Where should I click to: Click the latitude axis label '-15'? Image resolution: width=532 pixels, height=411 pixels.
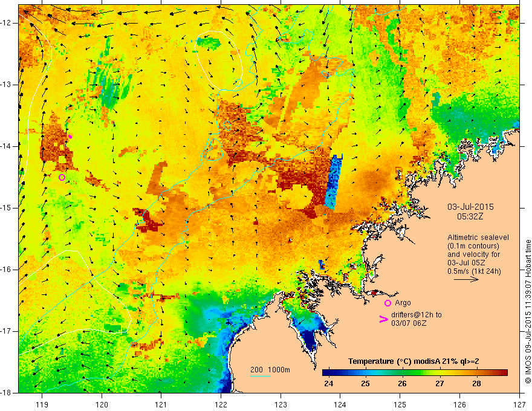click(7, 208)
